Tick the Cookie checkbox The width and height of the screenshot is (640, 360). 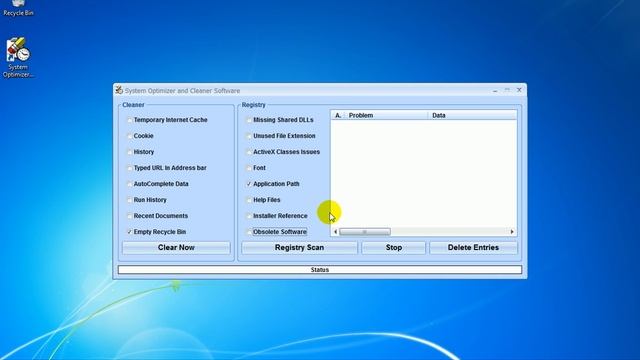pyautogui.click(x=129, y=136)
